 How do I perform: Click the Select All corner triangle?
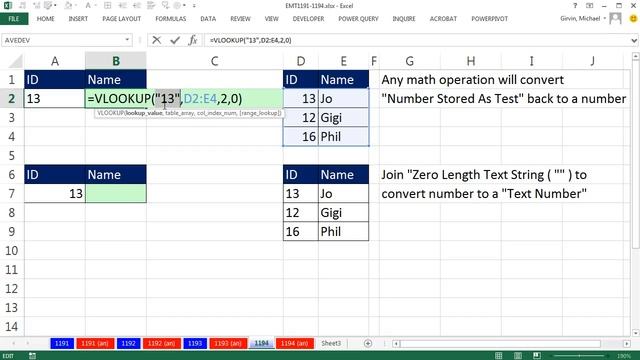(16, 61)
